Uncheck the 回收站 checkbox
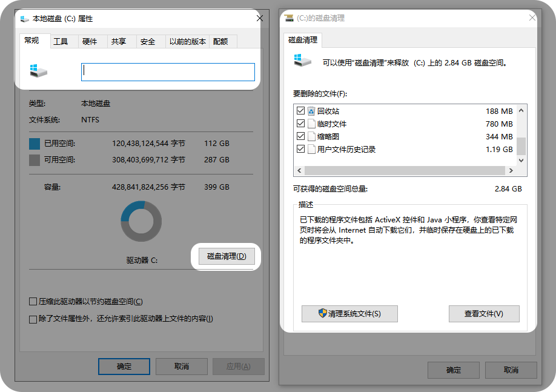The height and width of the screenshot is (392, 556). pyautogui.click(x=300, y=111)
